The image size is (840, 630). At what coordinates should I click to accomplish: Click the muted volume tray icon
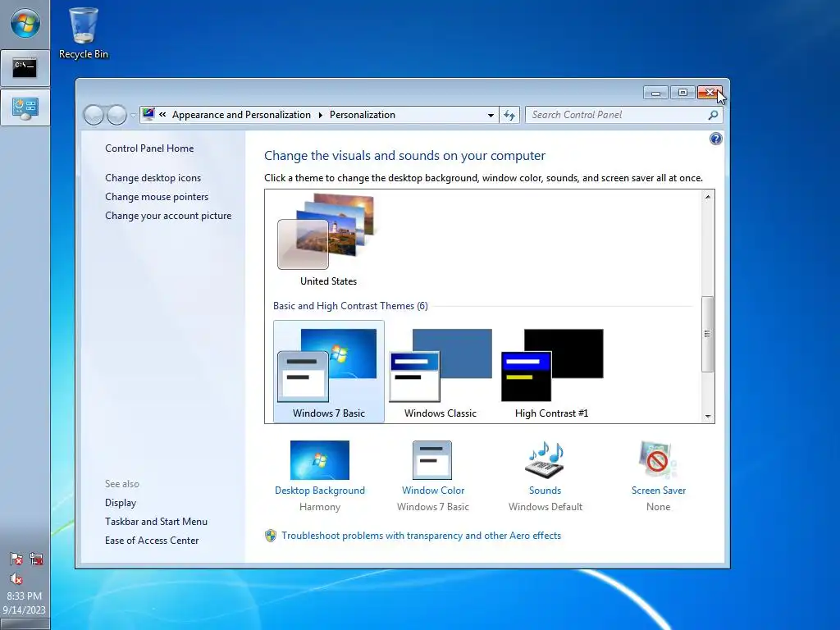pyautogui.click(x=16, y=578)
